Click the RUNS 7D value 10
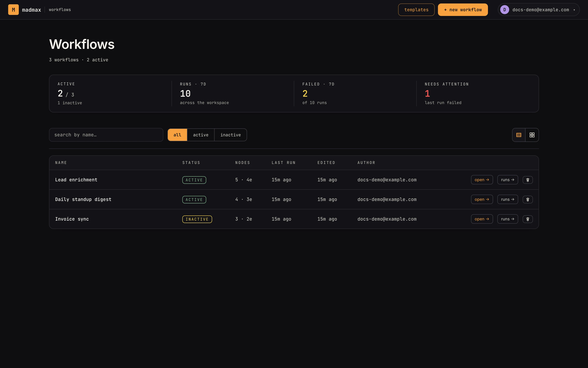588x368 pixels. (185, 94)
